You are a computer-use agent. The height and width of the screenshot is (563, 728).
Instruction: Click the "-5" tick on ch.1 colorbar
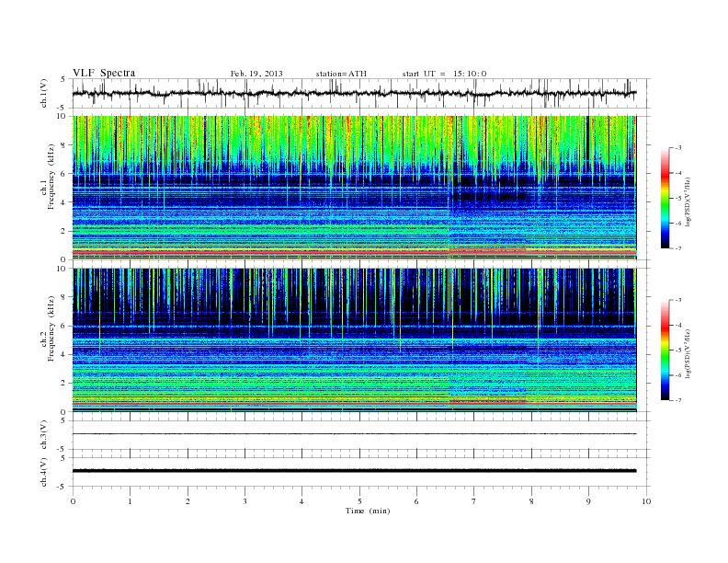click(x=678, y=198)
